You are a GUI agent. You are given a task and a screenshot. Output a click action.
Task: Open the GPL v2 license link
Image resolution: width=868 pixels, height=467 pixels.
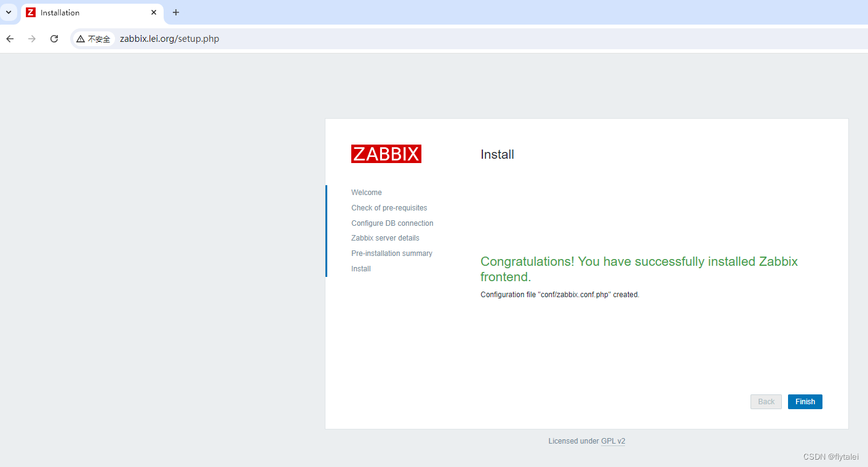pos(613,441)
